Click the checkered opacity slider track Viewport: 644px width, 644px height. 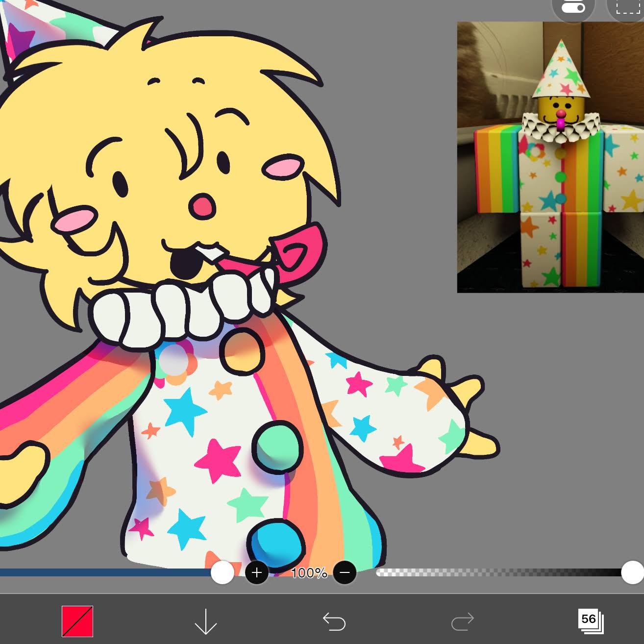pyautogui.click(x=490, y=572)
